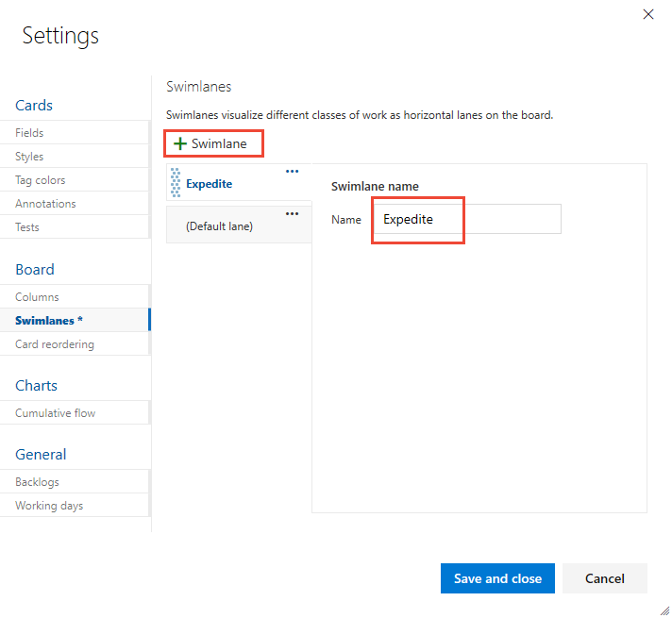Open the ellipsis menu for the Default lane
Viewport: 672px width, 618px height.
[292, 213]
